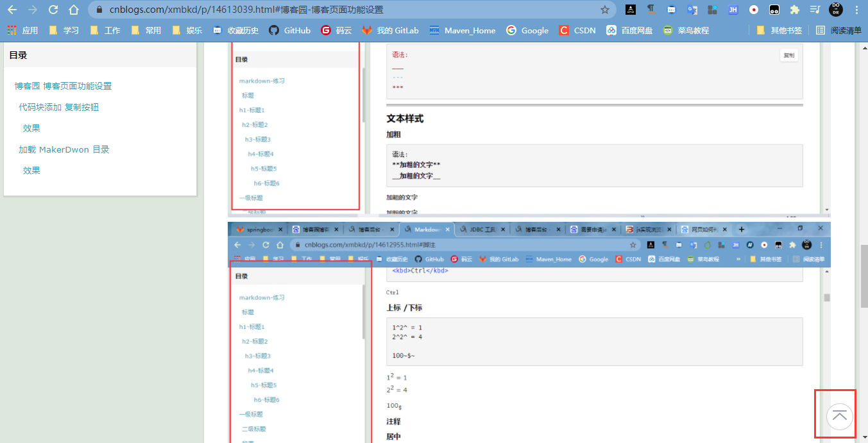This screenshot has width=868, height=443.
Task: Expand the 娱乐 bookmark folder
Action: point(187,30)
